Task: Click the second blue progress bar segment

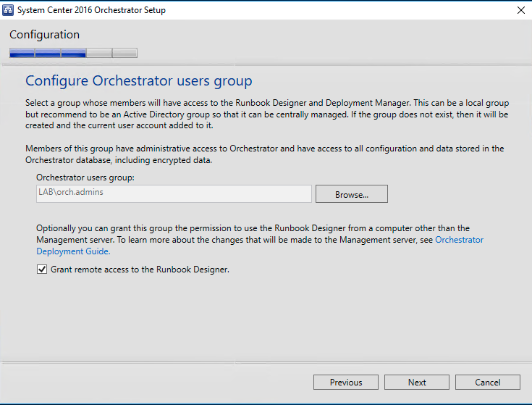Action: [x=48, y=53]
